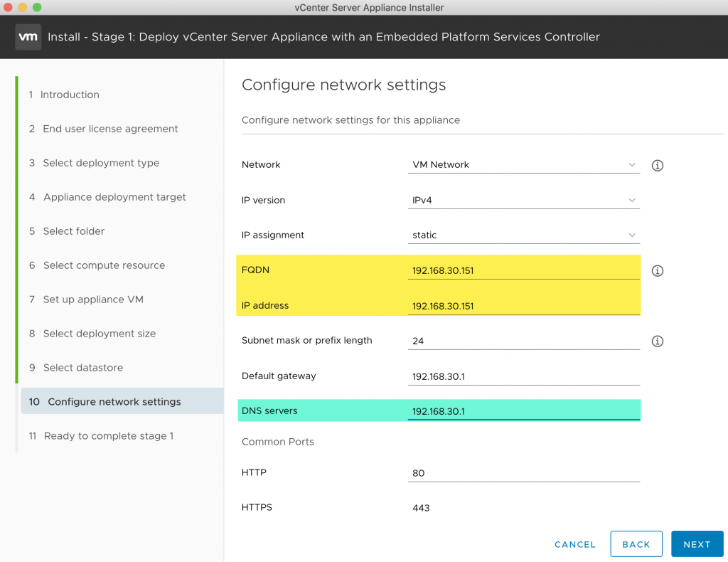Open the FQDN field's info tooltip icon
Image resolution: width=728 pixels, height=562 pixels.
(x=657, y=270)
